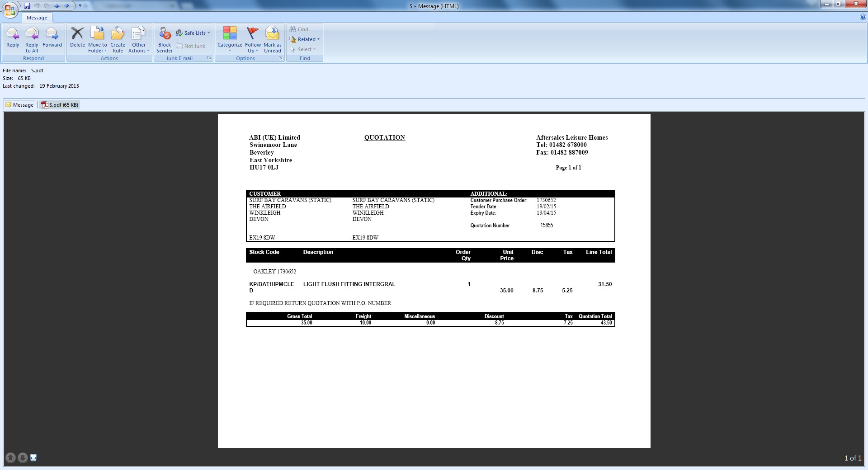Click the phone number "Tel: 01482 678000"
This screenshot has width=868, height=470.
(561, 145)
